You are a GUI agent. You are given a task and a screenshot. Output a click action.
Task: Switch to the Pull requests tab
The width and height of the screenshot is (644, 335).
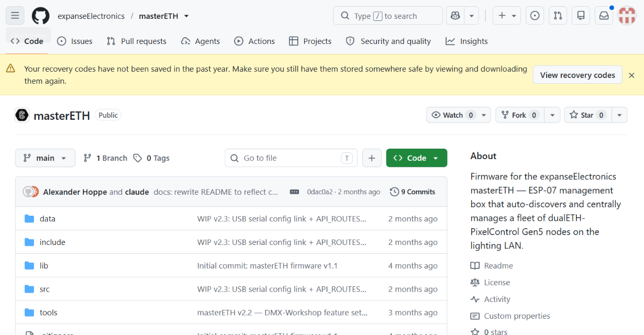click(x=137, y=41)
